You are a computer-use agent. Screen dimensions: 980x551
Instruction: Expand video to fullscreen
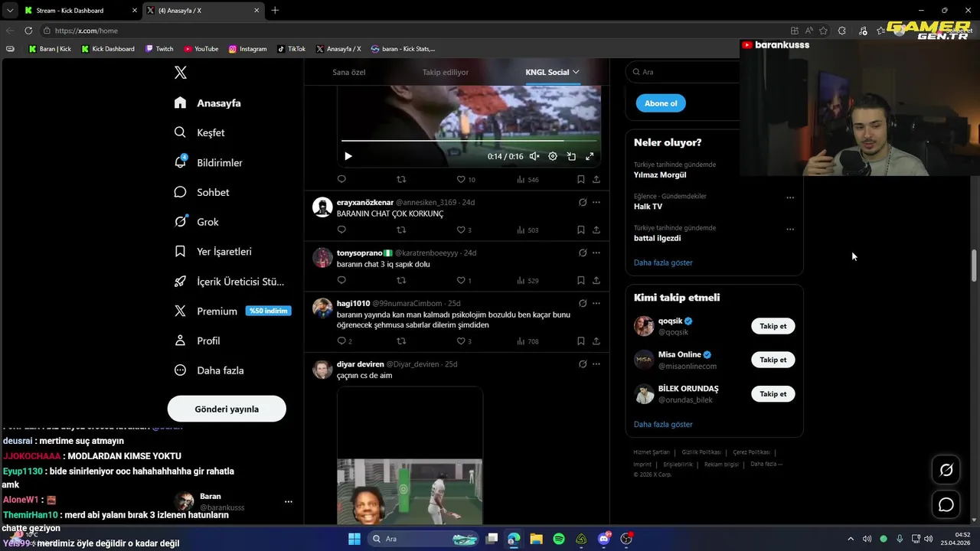tap(590, 156)
